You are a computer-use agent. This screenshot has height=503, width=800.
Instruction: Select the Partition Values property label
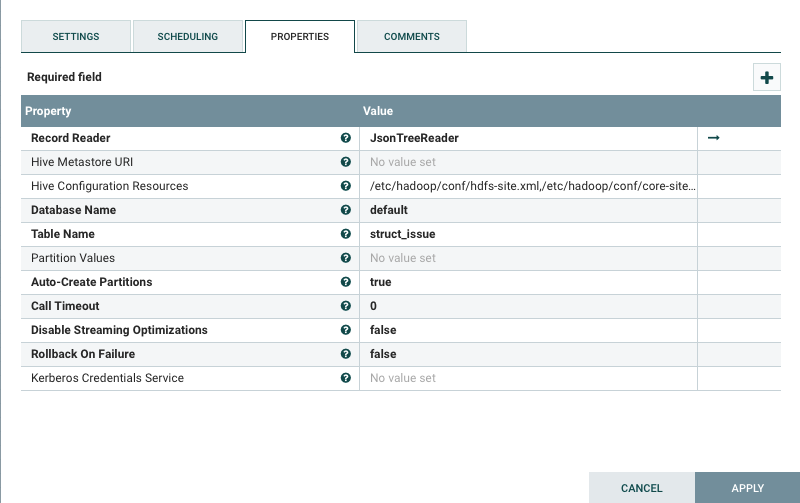[x=72, y=258]
